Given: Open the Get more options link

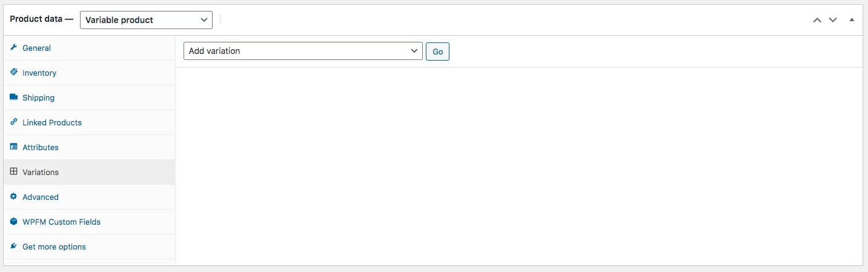Looking at the screenshot, I should click(x=54, y=247).
